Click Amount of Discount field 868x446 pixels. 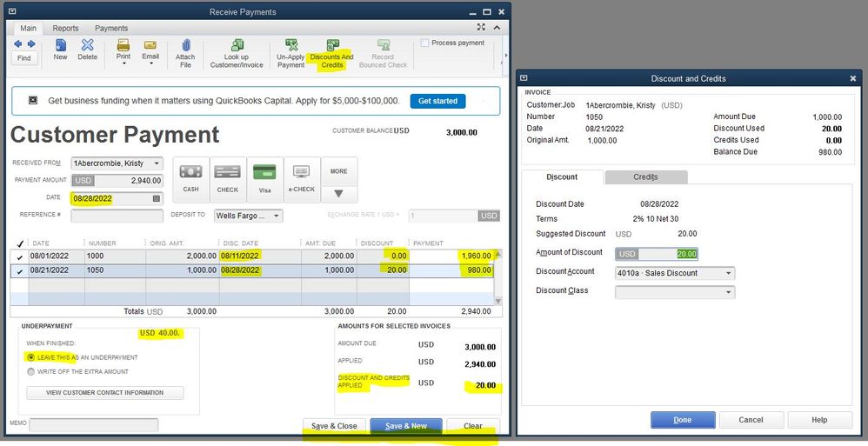657,254
